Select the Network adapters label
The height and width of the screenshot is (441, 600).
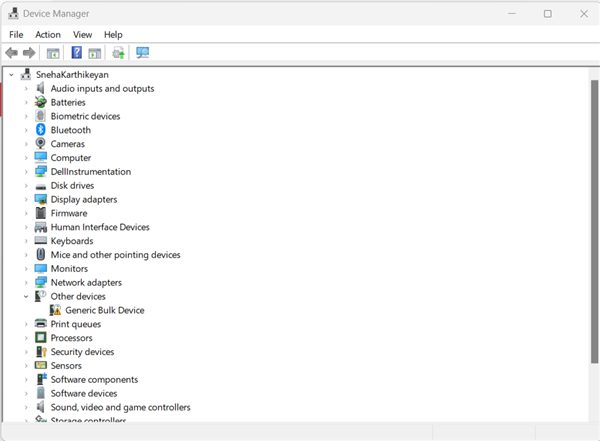(86, 283)
